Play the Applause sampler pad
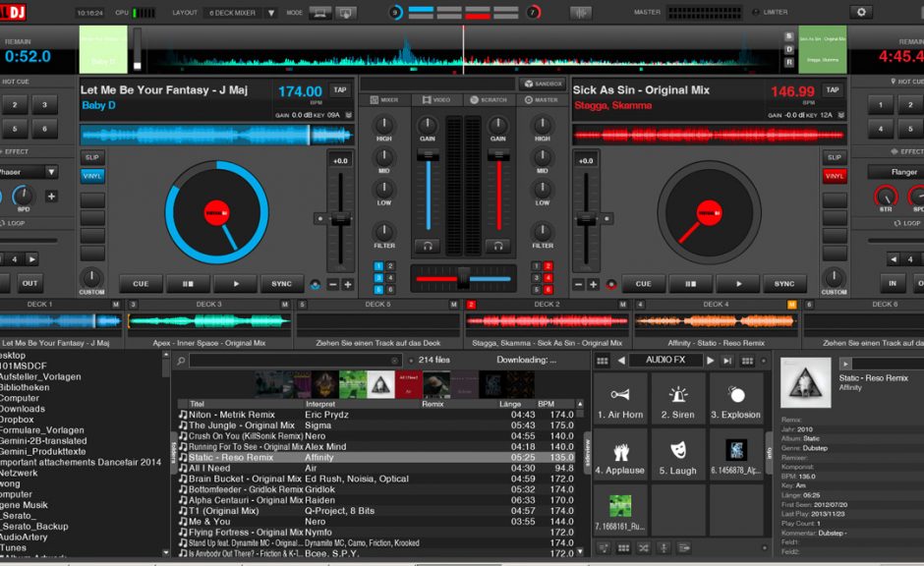The height and width of the screenshot is (566, 924). click(621, 455)
